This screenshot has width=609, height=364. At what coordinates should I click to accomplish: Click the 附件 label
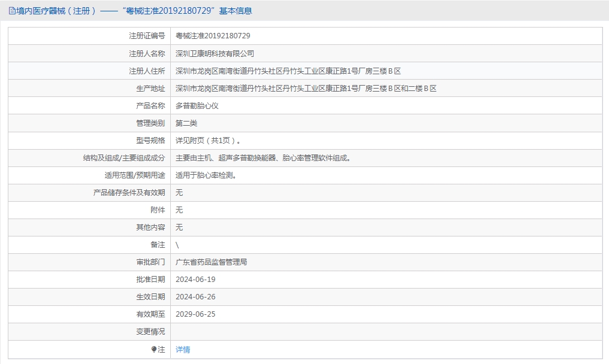click(158, 210)
